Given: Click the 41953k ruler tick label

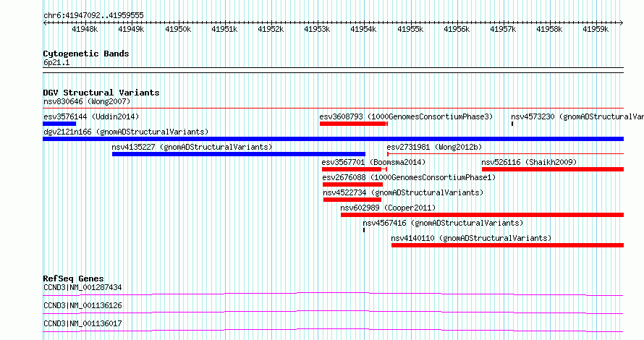Looking at the screenshot, I should [x=317, y=29].
